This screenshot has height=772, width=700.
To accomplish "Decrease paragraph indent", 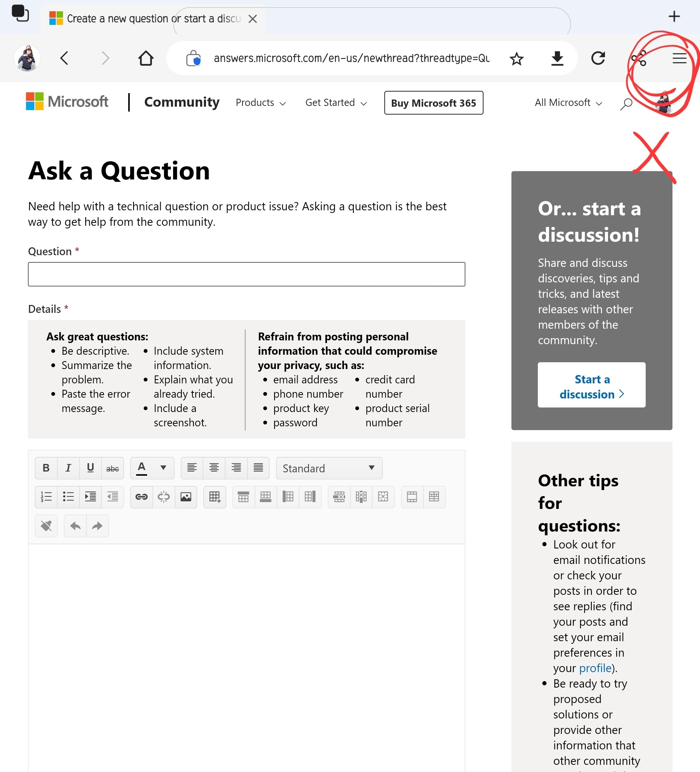I will [113, 497].
